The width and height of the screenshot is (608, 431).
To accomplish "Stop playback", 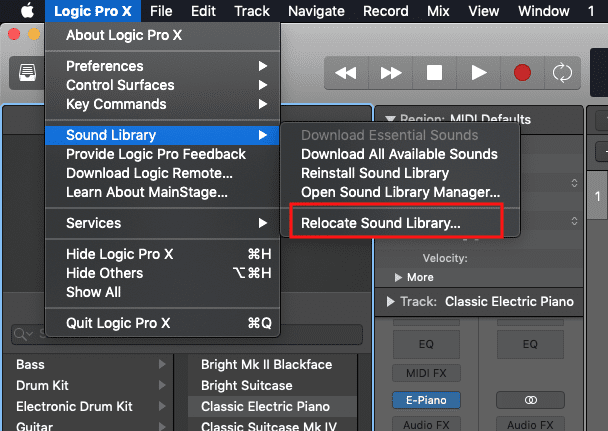I will point(434,73).
